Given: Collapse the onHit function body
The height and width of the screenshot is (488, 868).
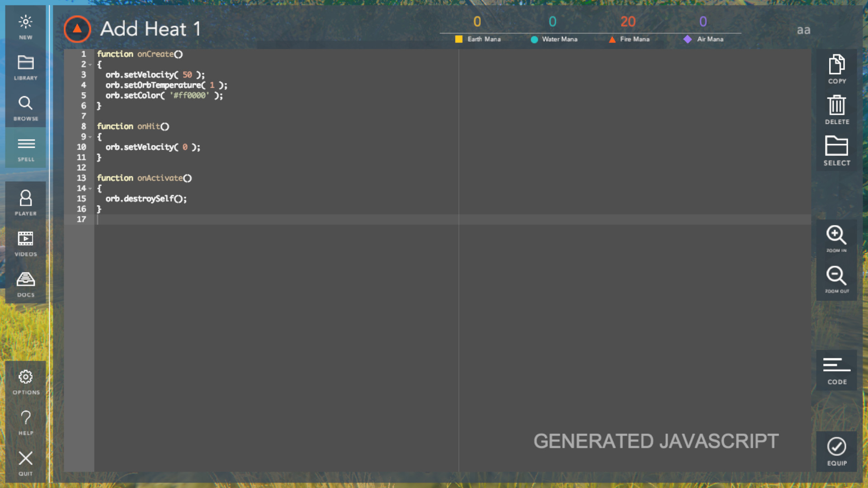Looking at the screenshot, I should [90, 137].
